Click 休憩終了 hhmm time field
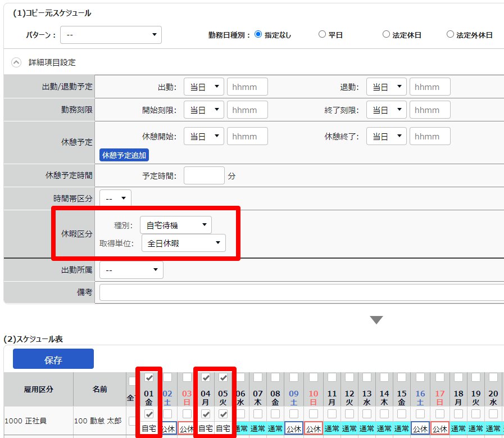Viewport: 504px width, 438px height. click(430, 137)
